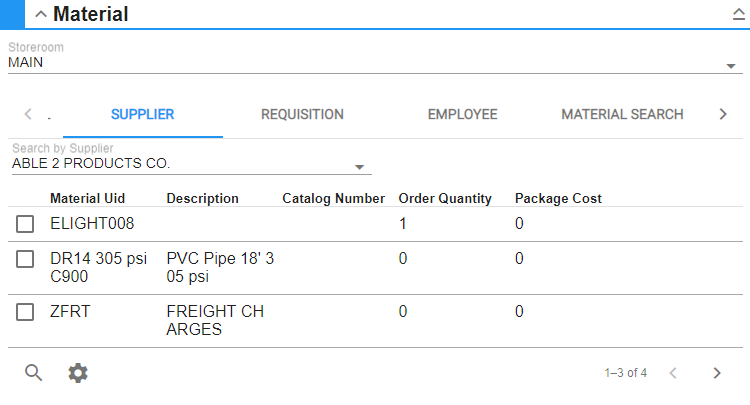Open the Storeroom dropdown
The height and width of the screenshot is (405, 750).
[730, 66]
